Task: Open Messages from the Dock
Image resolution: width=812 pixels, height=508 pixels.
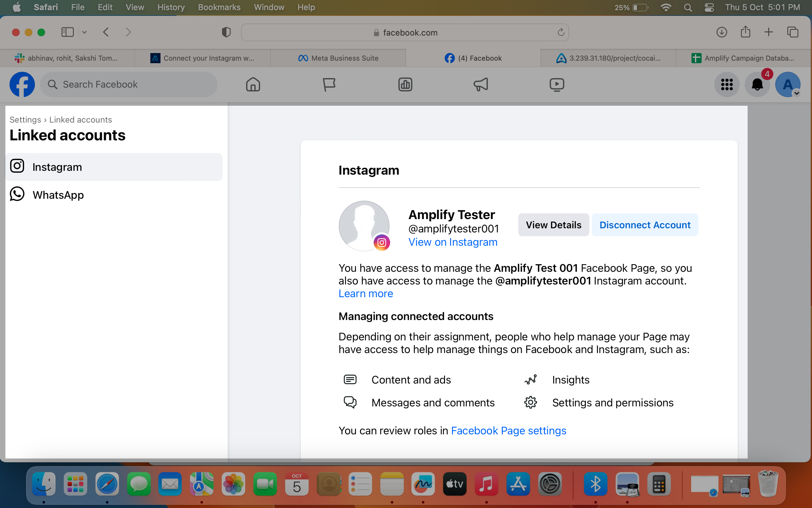Action: [x=139, y=484]
